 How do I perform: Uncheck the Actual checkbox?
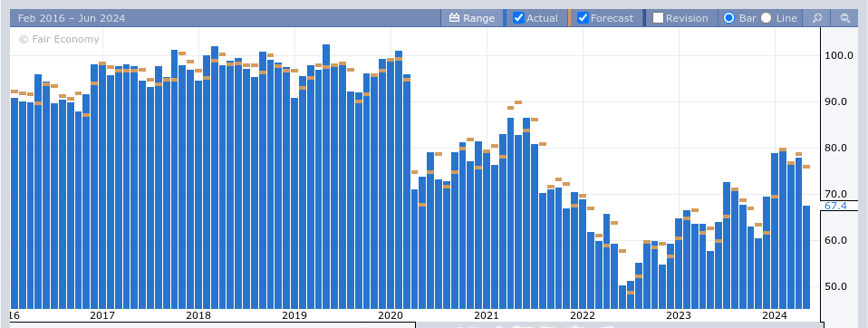(518, 18)
